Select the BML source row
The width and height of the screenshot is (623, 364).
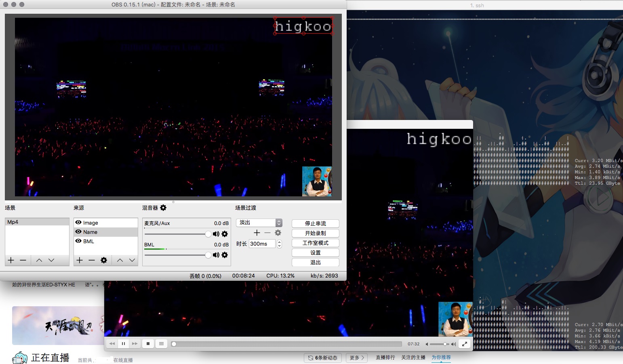pyautogui.click(x=106, y=241)
